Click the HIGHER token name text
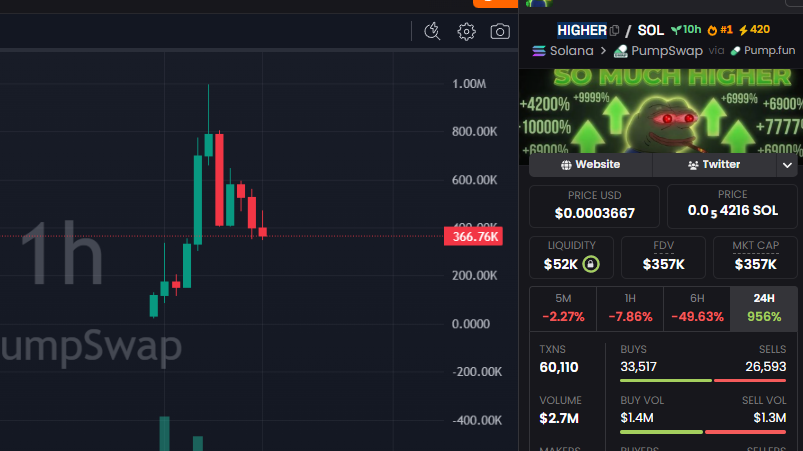This screenshot has height=451, width=803. pyautogui.click(x=582, y=31)
